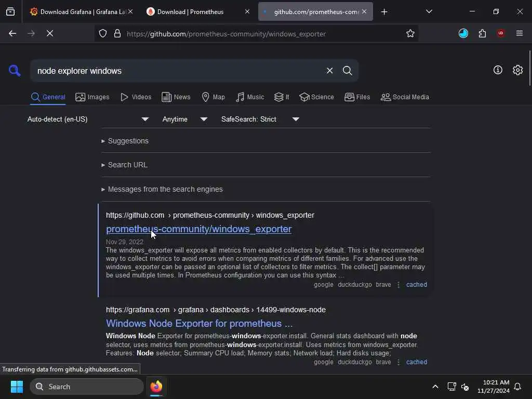Select the General search category

click(48, 97)
